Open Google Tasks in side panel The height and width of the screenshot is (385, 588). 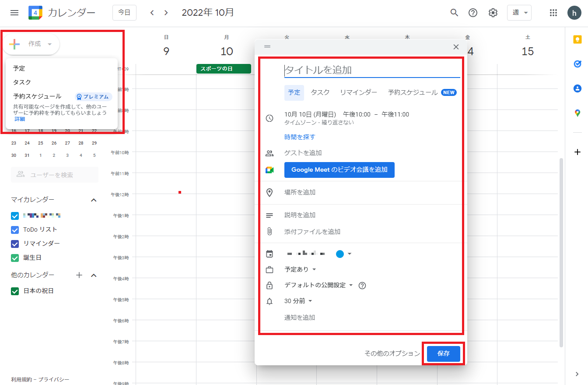[577, 64]
